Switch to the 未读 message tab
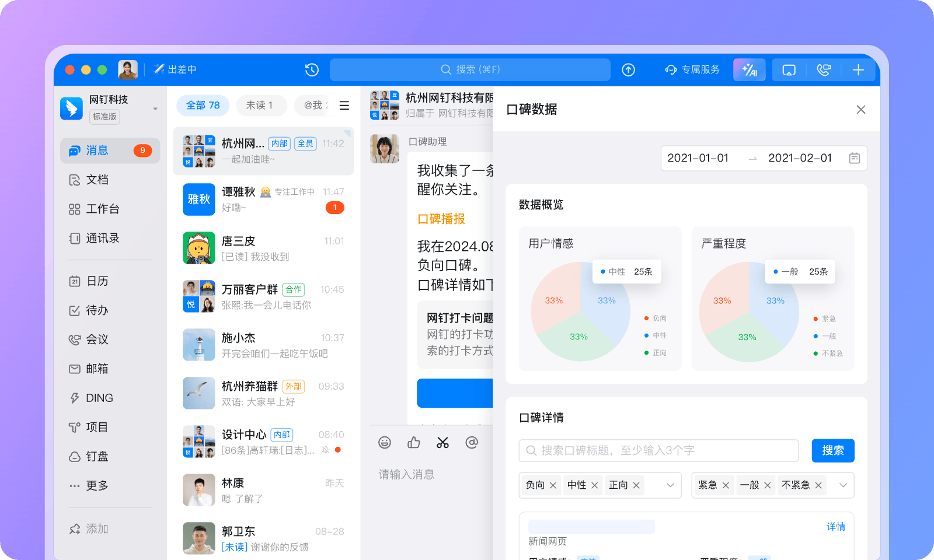The image size is (934, 560). point(261,106)
